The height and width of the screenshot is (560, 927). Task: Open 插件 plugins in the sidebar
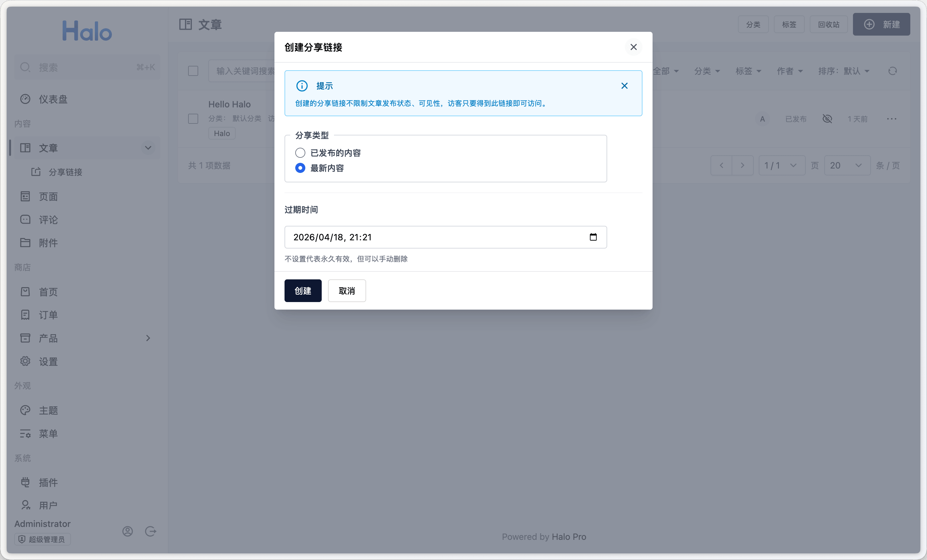click(x=48, y=482)
